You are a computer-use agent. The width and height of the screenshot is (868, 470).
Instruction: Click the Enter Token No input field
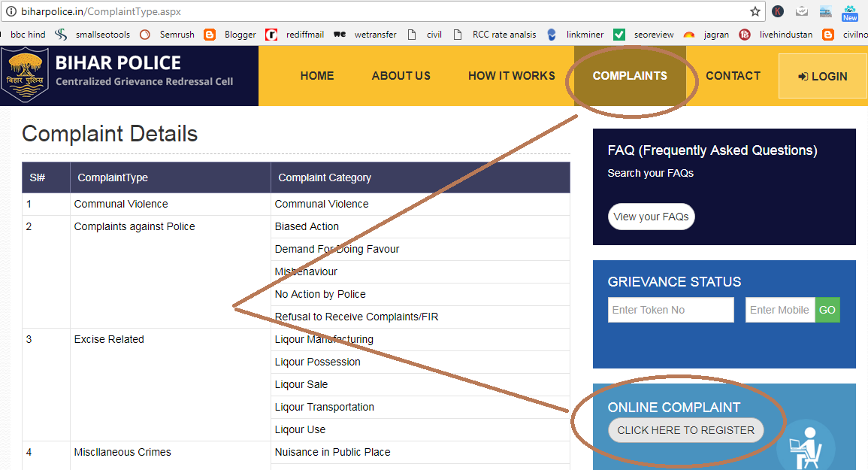(670, 310)
